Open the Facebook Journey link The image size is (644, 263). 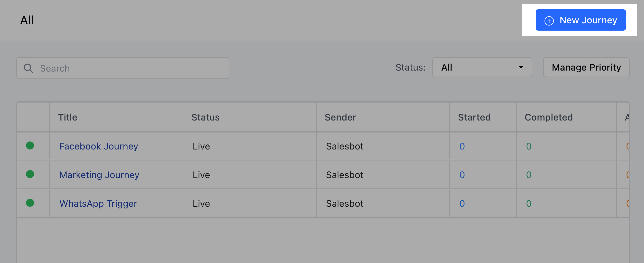pos(99,146)
